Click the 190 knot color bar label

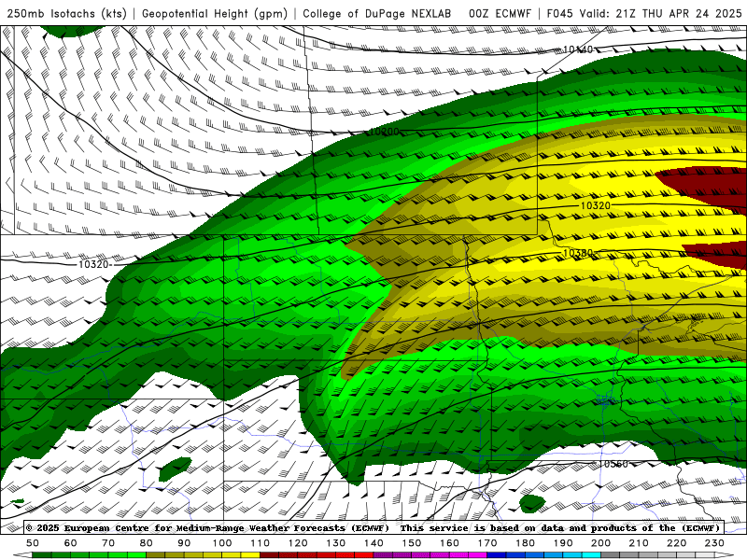point(563,543)
